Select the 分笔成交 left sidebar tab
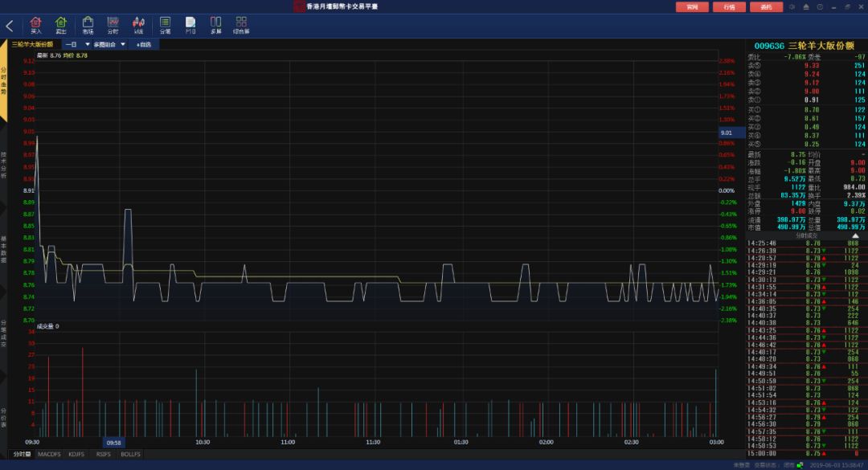This screenshot has width=868, height=470. coord(3,333)
